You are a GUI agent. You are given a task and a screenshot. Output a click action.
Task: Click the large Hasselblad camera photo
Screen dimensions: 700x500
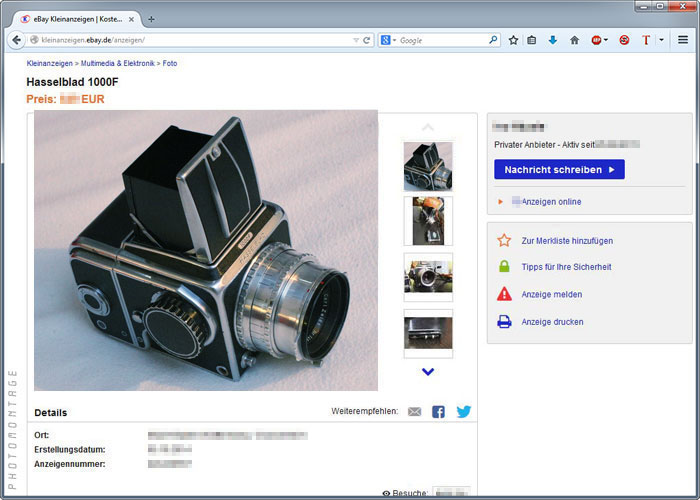click(206, 250)
